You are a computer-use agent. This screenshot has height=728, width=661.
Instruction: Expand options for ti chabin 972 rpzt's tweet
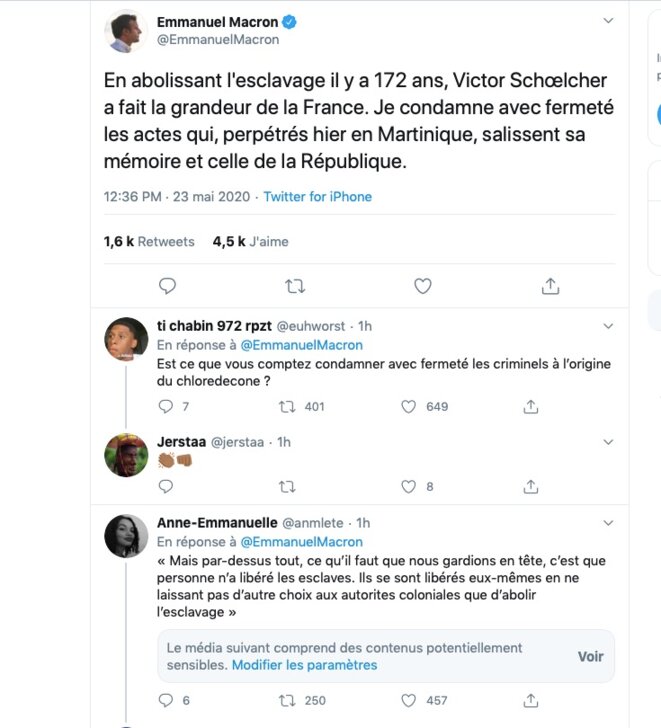(x=608, y=326)
